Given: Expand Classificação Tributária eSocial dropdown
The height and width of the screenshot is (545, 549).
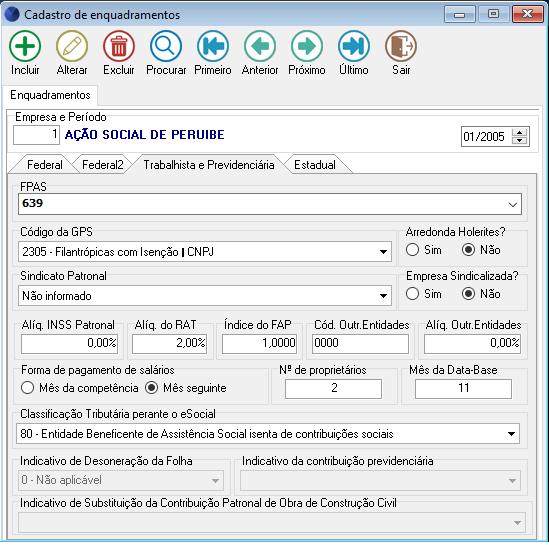Looking at the screenshot, I should point(511,434).
